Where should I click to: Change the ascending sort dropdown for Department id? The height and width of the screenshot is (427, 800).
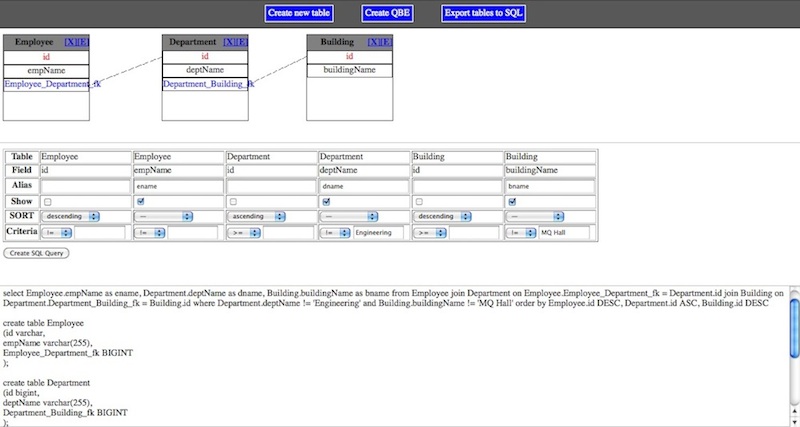pyautogui.click(x=256, y=216)
